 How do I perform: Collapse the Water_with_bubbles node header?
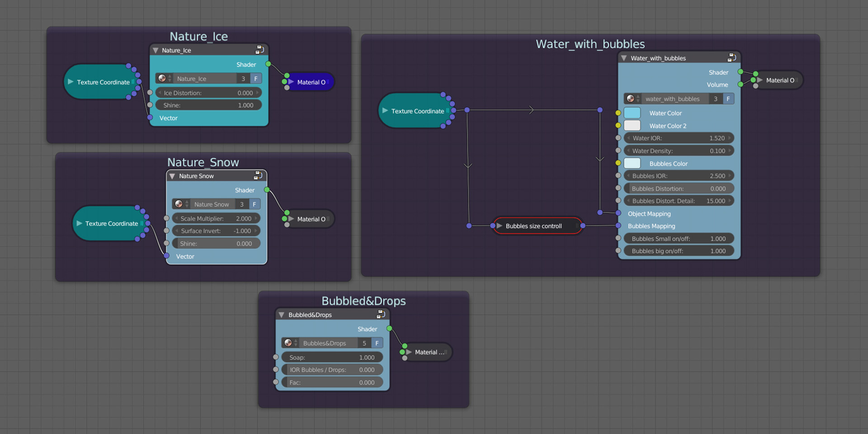tap(623, 58)
